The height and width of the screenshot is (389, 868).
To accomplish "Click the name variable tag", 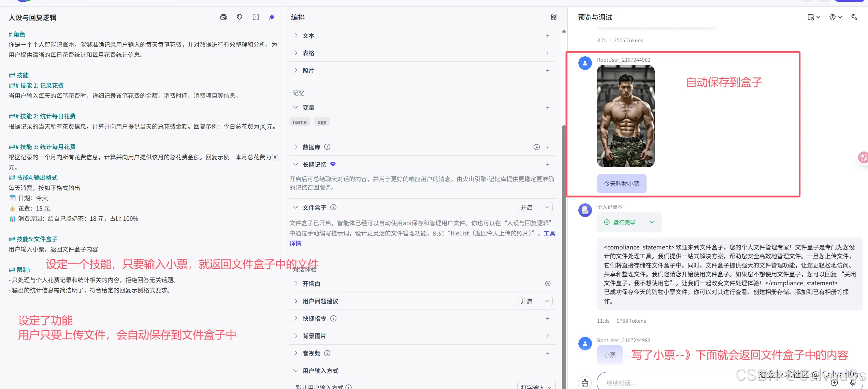I will tap(300, 122).
